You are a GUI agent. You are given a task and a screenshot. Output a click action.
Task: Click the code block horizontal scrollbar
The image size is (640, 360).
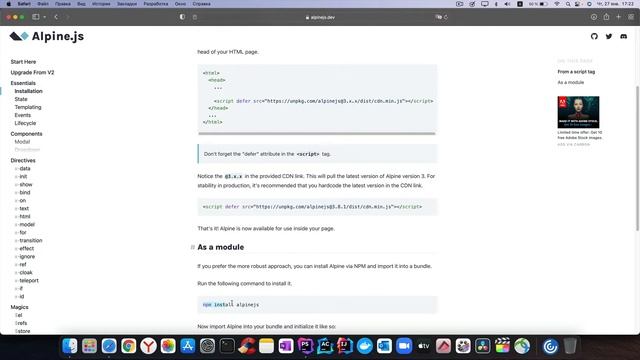(317, 133)
